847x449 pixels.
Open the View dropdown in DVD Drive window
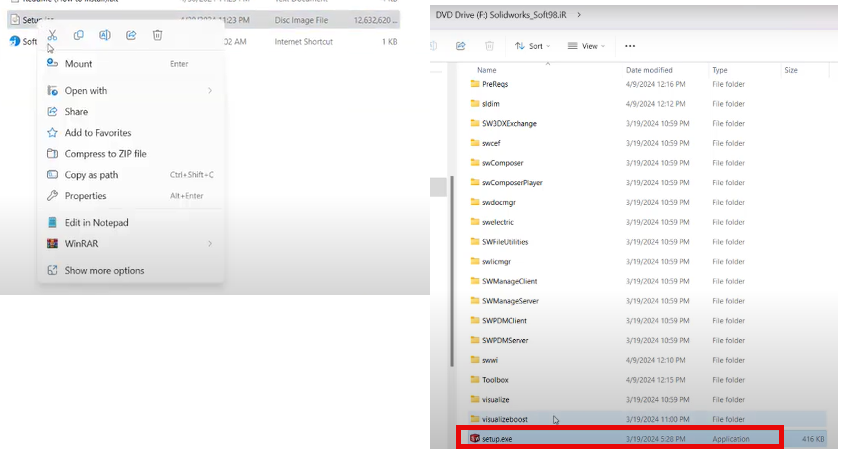coord(586,46)
